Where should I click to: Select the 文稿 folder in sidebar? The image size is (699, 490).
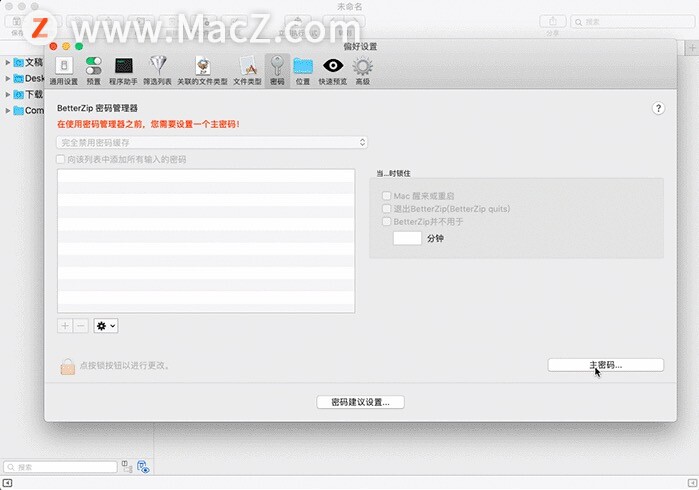[29, 62]
